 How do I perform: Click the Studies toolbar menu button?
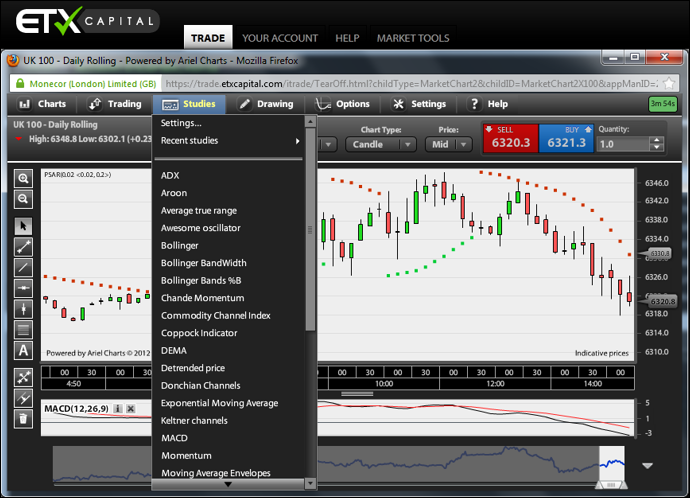coord(189,104)
